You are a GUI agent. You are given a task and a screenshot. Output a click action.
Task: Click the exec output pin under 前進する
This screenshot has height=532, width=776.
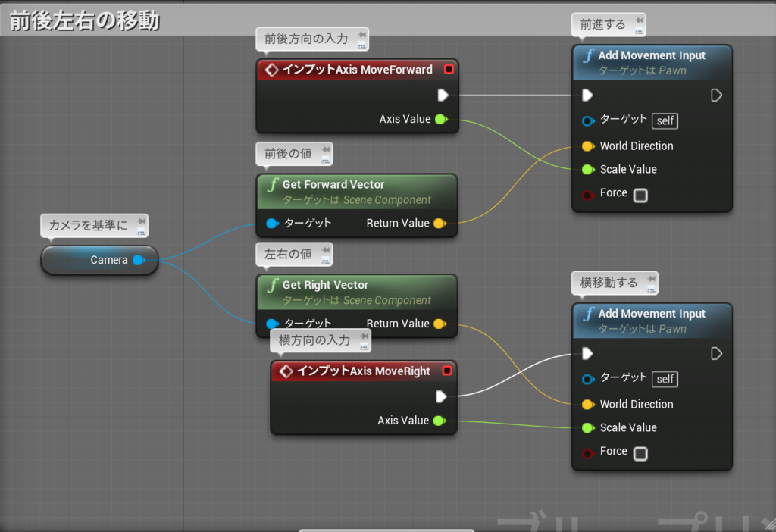[x=716, y=95]
